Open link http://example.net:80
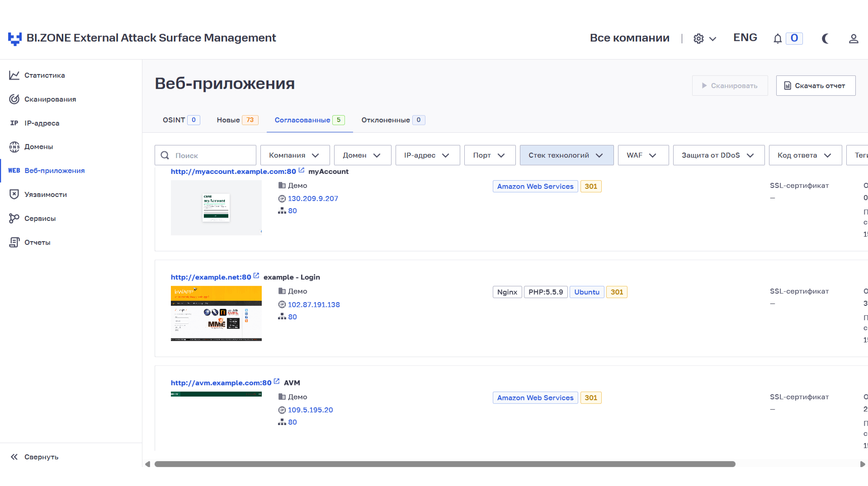The height and width of the screenshot is (486, 868). click(x=211, y=277)
